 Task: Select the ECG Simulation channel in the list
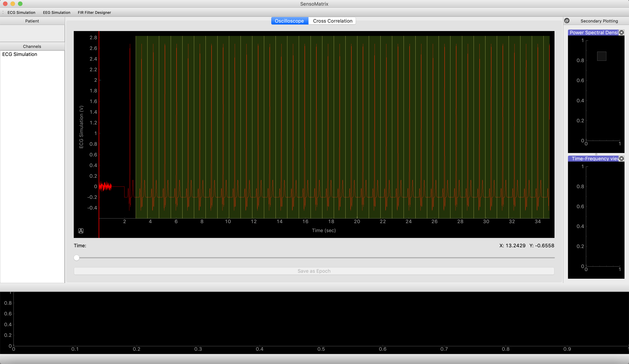(x=32, y=54)
